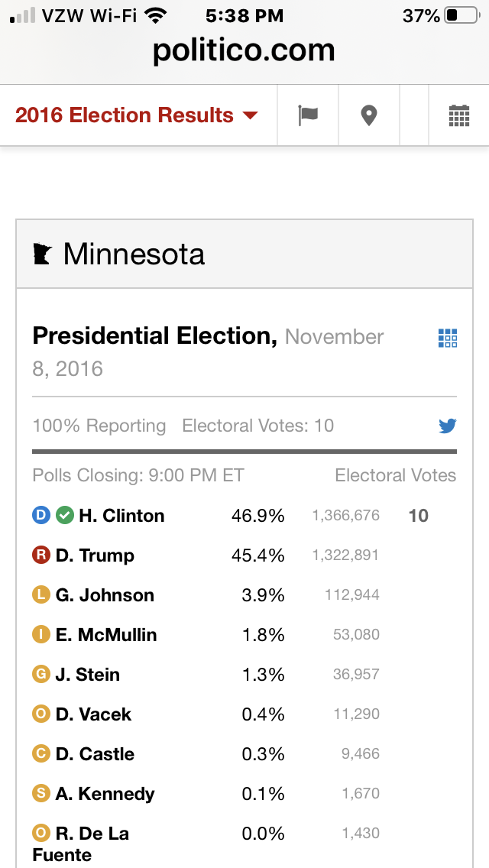Tap the flag icon in the navigation bar
Screen dimensions: 489x868
308,115
